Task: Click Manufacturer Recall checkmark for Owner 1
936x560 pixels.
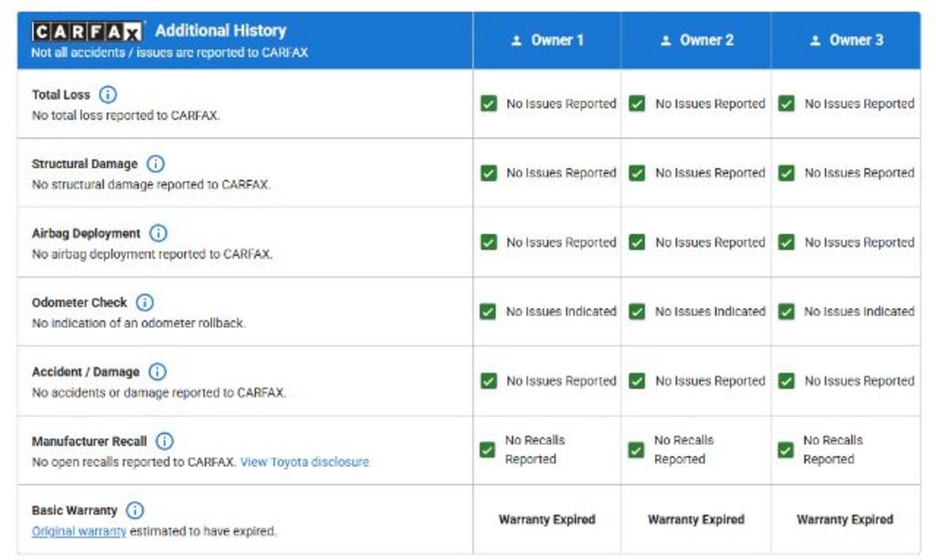Action: pos(487,449)
